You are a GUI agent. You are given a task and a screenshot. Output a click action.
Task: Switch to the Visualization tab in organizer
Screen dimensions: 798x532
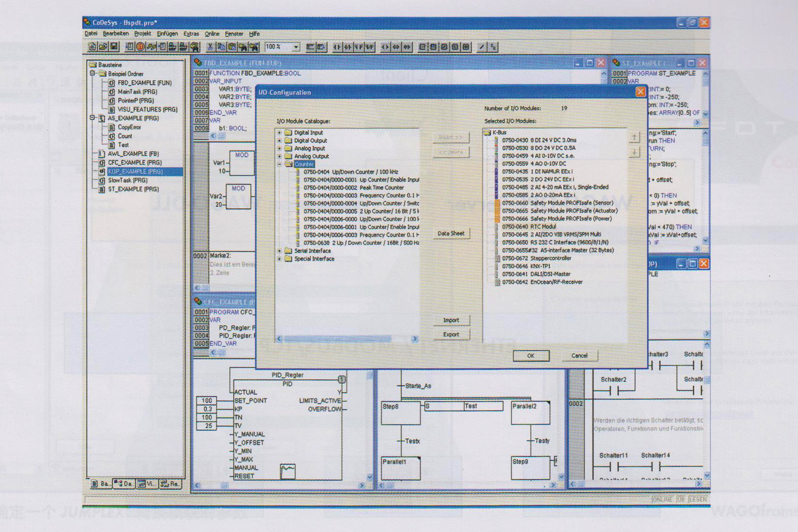[146, 484]
